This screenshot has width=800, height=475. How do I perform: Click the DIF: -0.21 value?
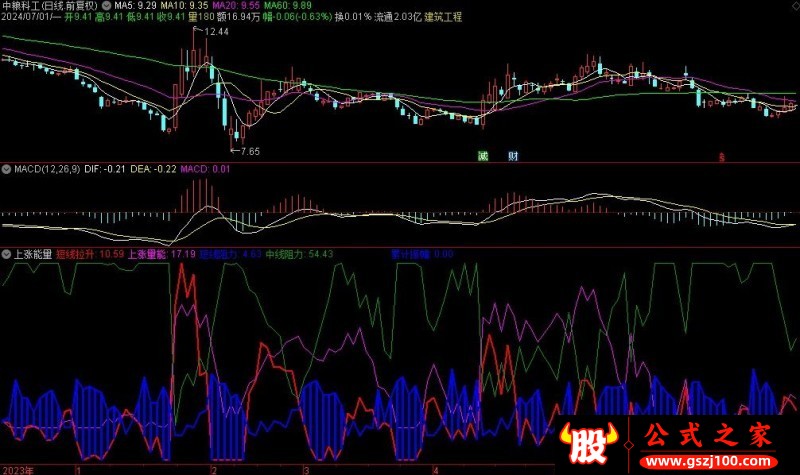105,169
